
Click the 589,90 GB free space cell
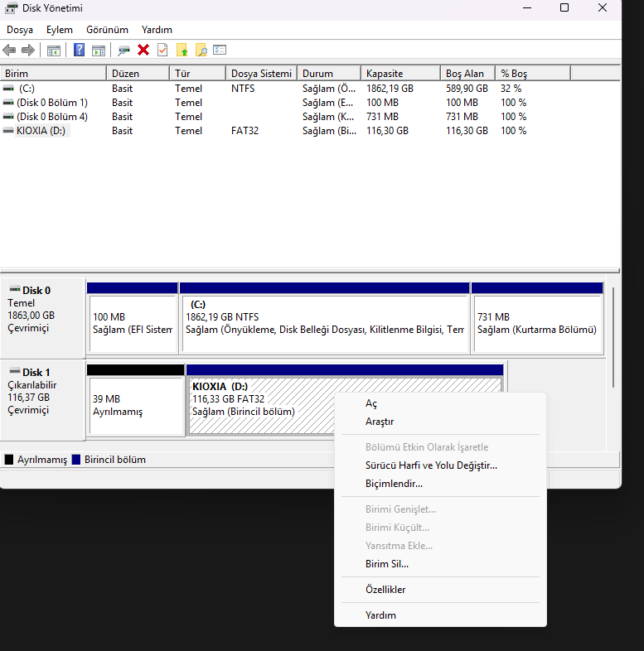click(467, 89)
